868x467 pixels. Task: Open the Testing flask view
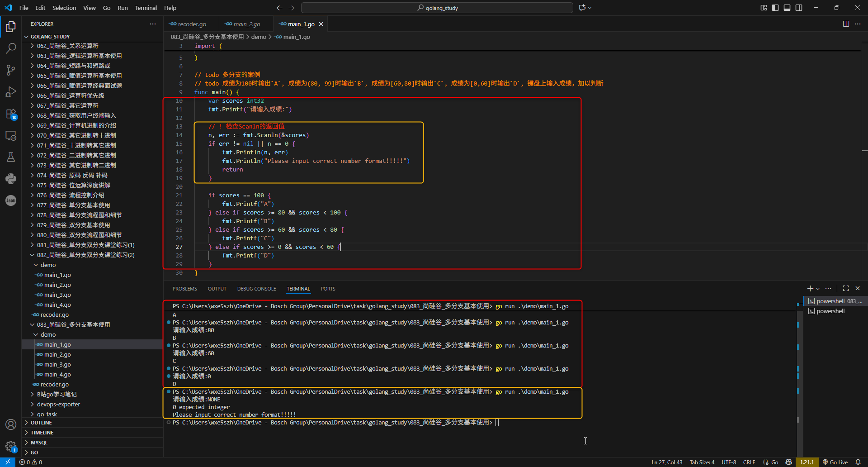click(11, 157)
